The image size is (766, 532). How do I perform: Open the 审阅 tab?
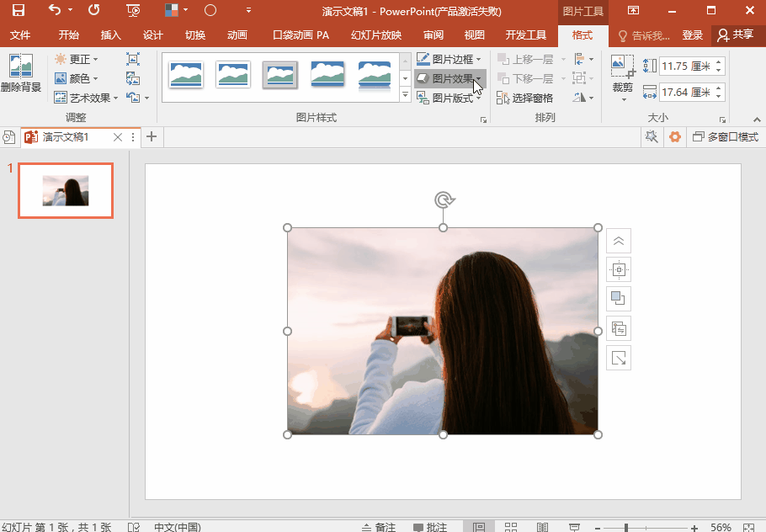click(x=434, y=35)
